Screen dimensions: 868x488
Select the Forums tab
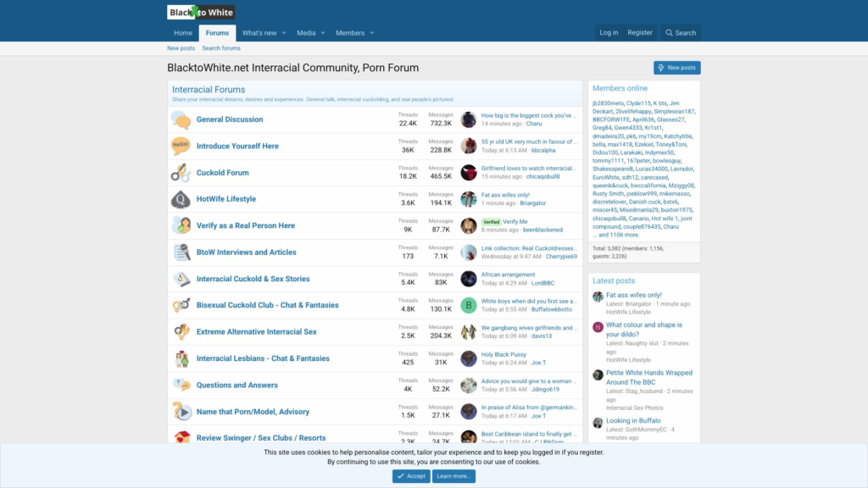217,33
